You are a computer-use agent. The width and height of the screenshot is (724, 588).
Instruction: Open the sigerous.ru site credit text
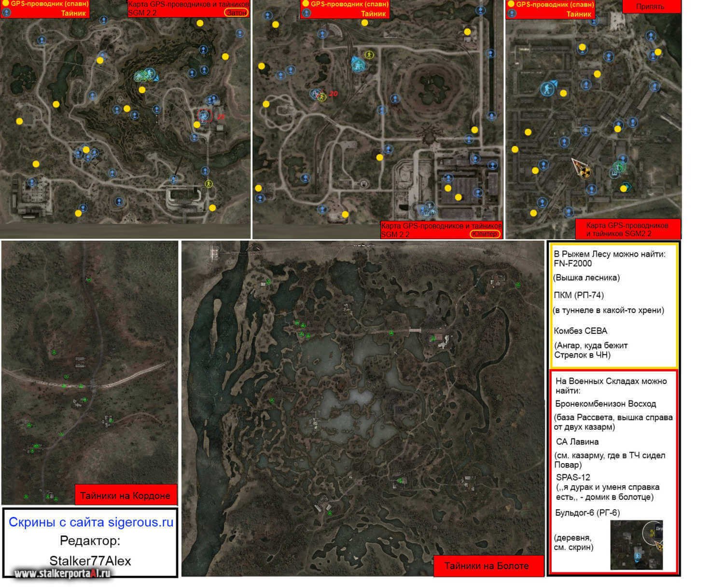tap(91, 522)
